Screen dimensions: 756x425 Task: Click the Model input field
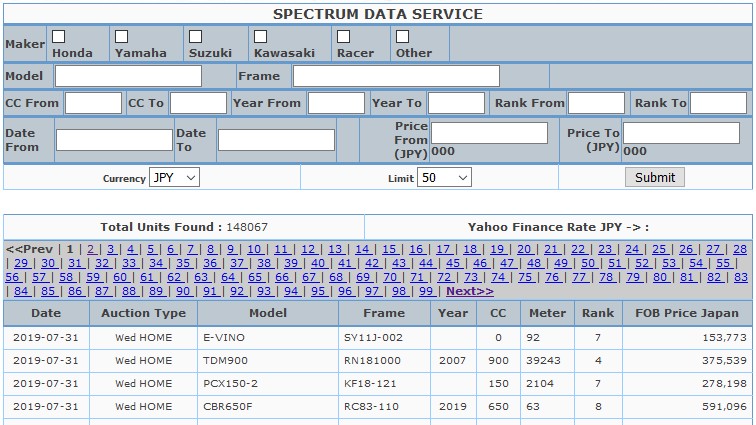click(x=128, y=76)
